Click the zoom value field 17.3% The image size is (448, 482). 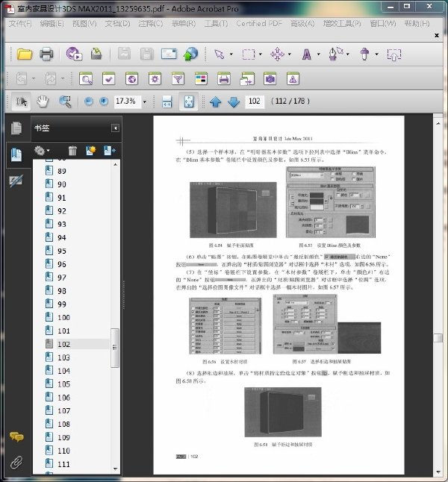click(x=128, y=101)
